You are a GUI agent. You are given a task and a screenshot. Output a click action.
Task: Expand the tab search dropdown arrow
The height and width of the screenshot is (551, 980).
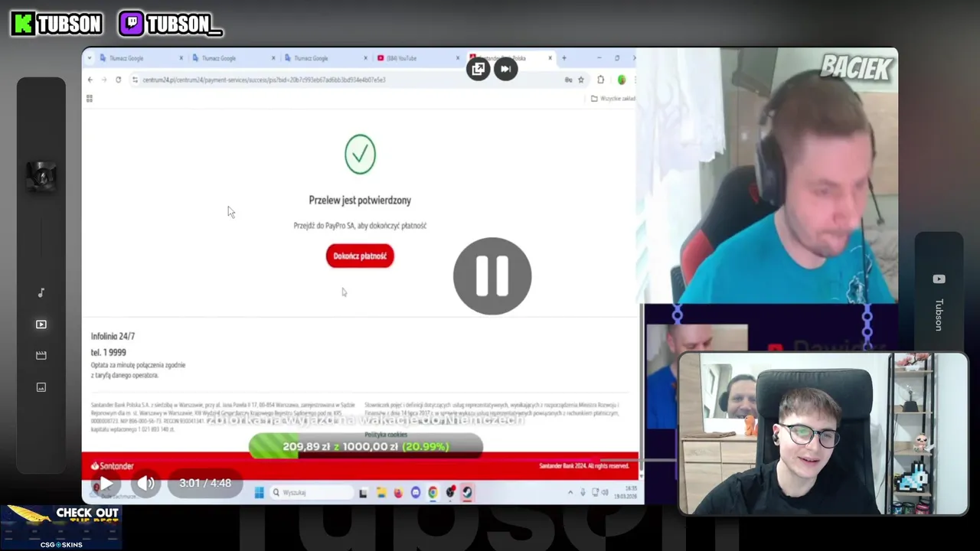point(90,58)
